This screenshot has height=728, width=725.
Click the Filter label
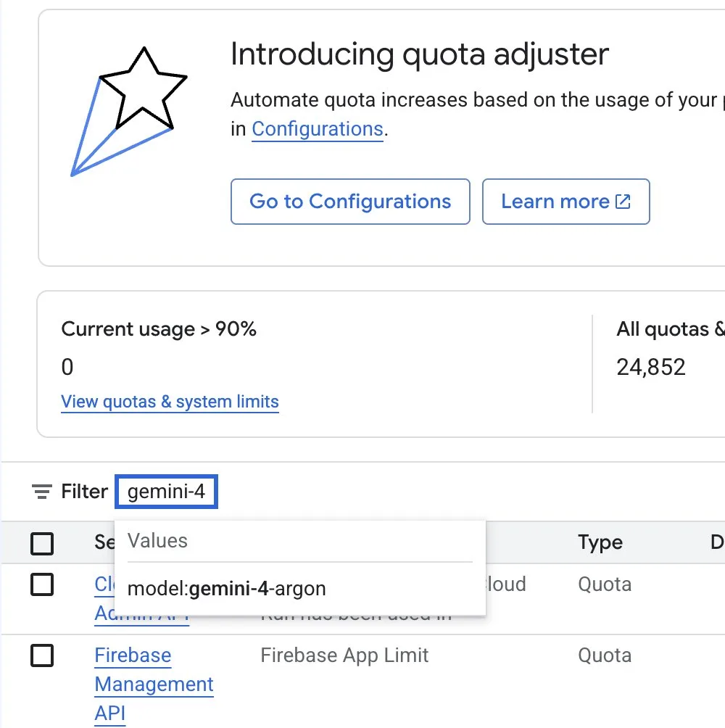click(85, 491)
